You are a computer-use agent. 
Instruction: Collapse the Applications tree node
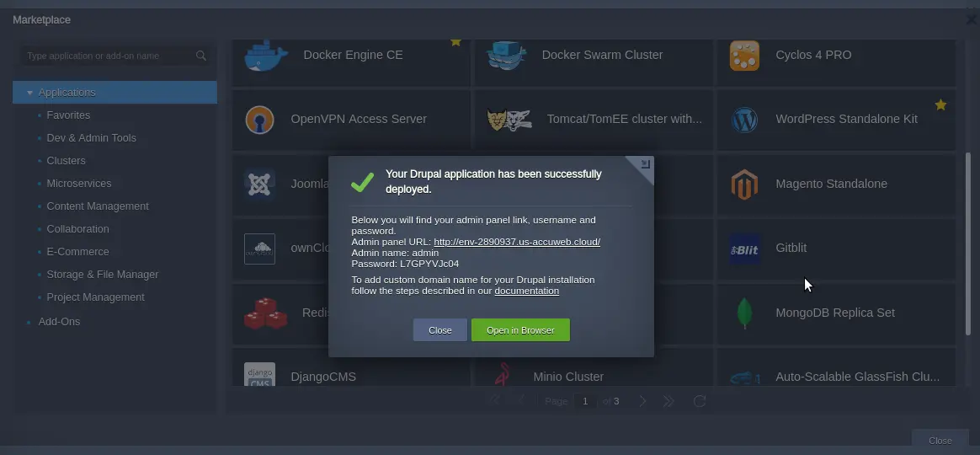[29, 93]
